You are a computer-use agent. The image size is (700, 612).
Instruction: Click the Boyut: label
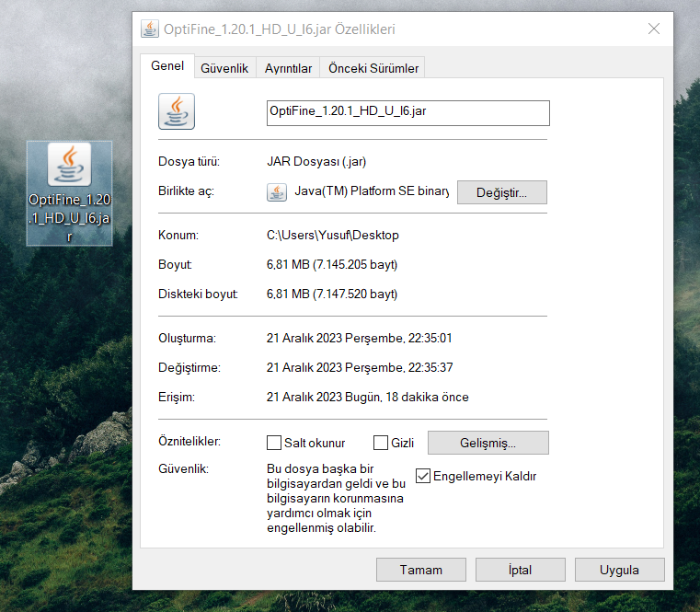[175, 264]
